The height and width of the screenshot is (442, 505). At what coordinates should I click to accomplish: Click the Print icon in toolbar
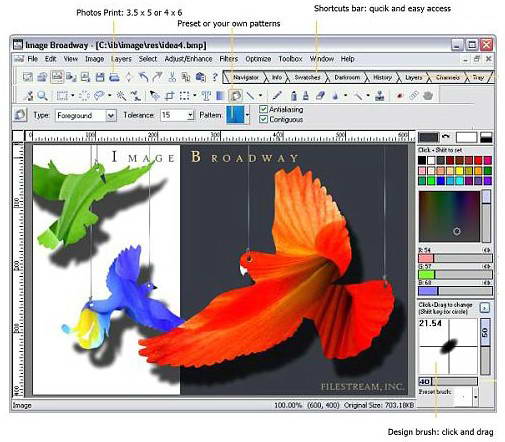tap(114, 77)
